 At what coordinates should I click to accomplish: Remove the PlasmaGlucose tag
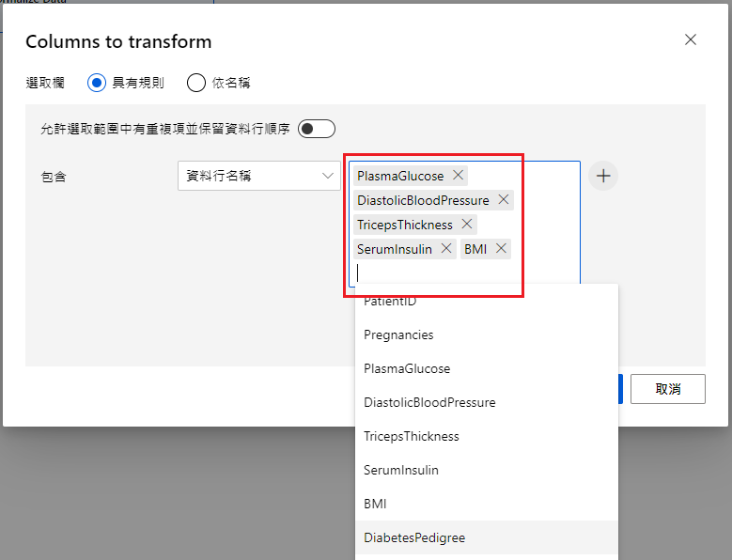[458, 176]
